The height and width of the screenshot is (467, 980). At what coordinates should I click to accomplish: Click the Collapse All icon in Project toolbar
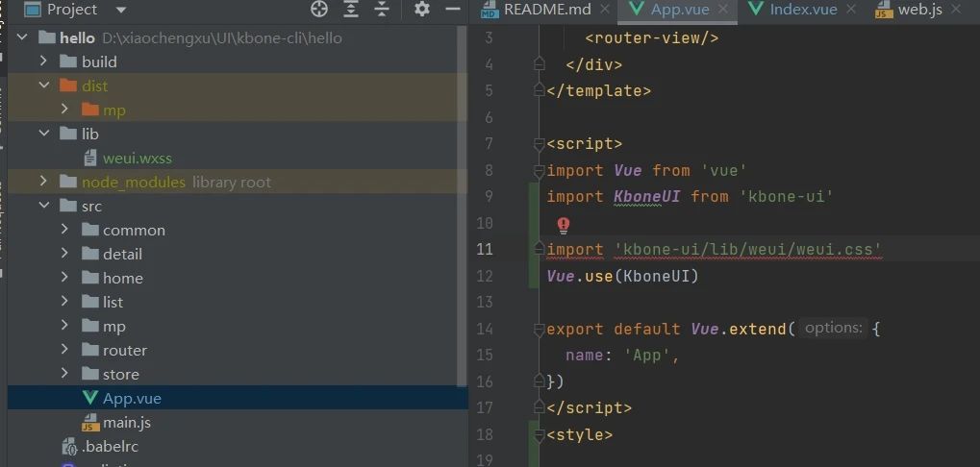[x=381, y=10]
